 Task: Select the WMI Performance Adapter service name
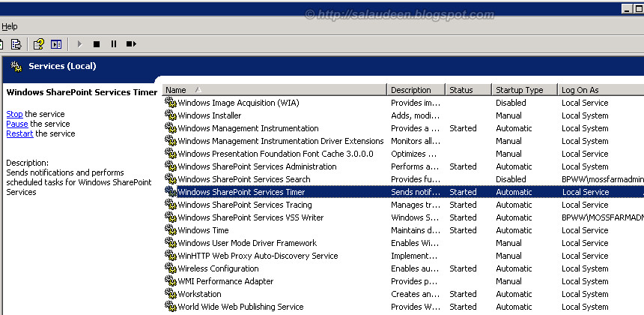225,281
